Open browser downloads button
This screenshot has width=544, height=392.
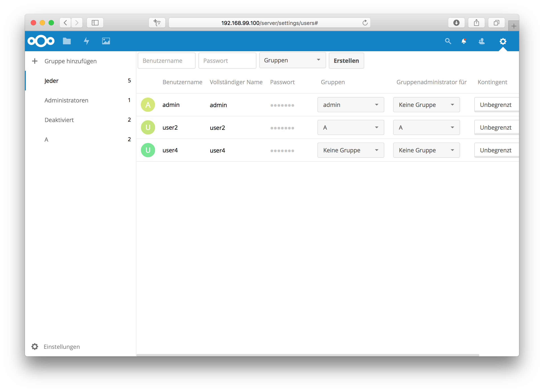(x=456, y=23)
